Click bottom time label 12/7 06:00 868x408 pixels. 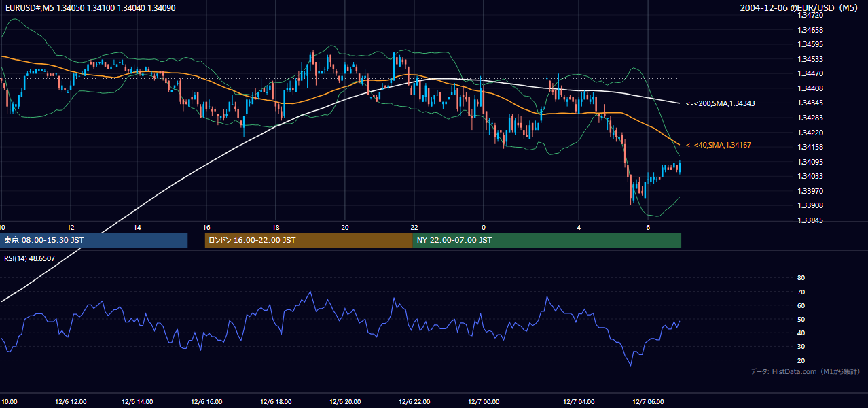(x=648, y=401)
